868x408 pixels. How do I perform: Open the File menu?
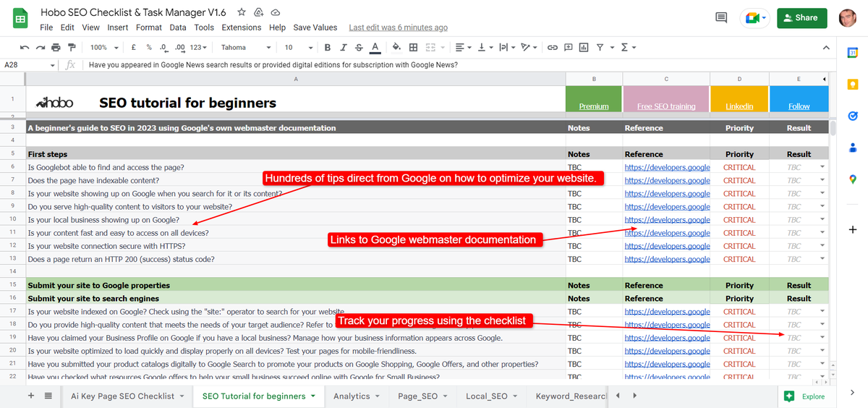46,27
